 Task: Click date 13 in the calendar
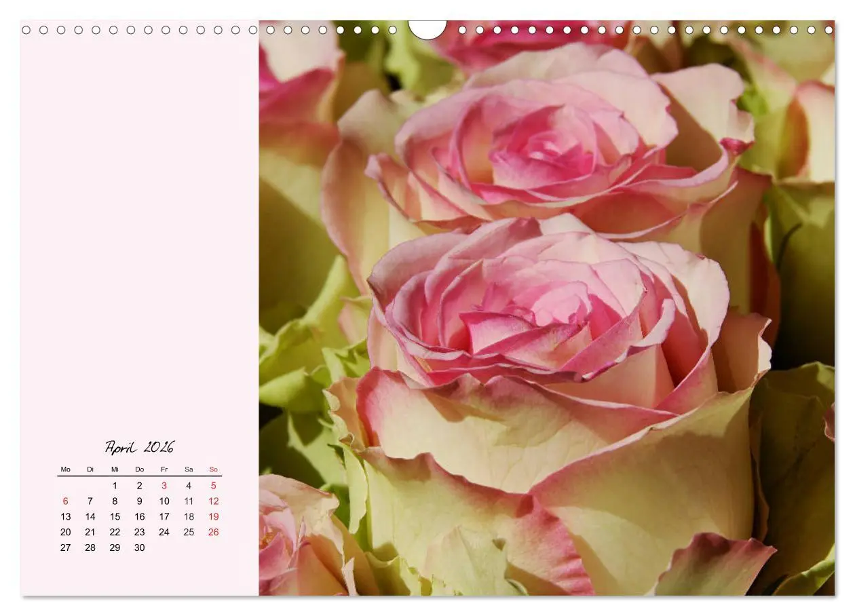(x=66, y=517)
